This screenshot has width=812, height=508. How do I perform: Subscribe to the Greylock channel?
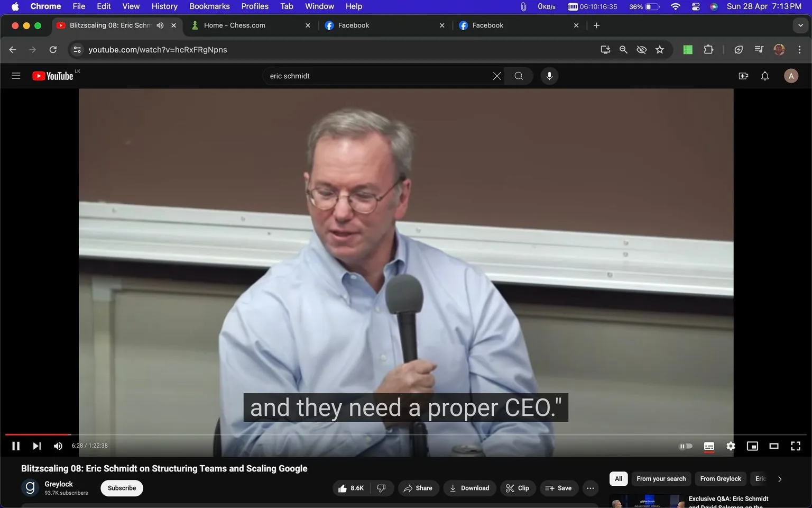(121, 488)
